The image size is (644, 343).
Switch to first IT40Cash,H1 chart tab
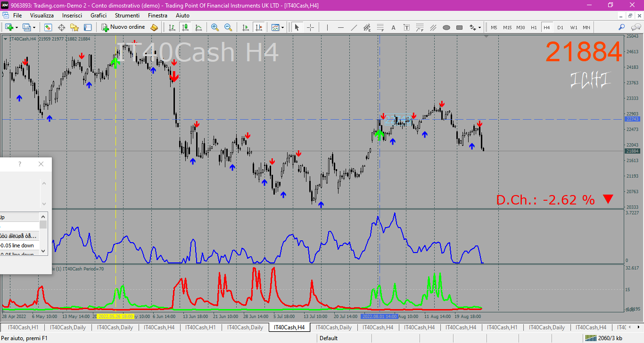pos(23,327)
